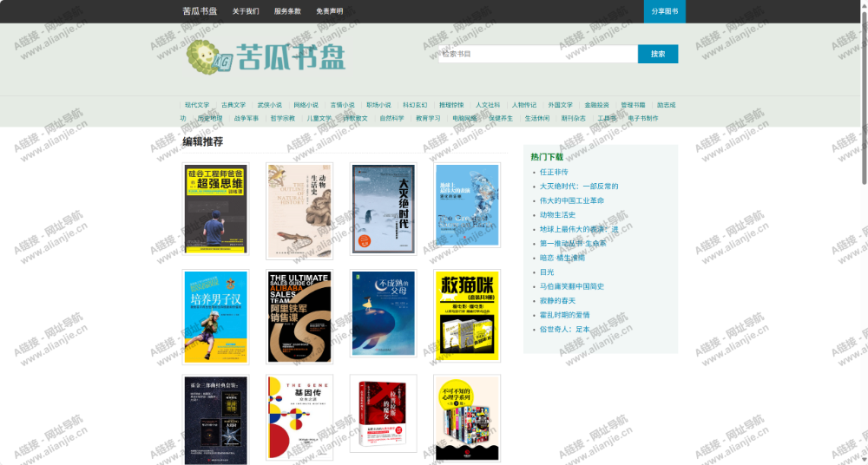Open the 不可不知的心理学系列 book cover
868x465 pixels.
pos(467,418)
